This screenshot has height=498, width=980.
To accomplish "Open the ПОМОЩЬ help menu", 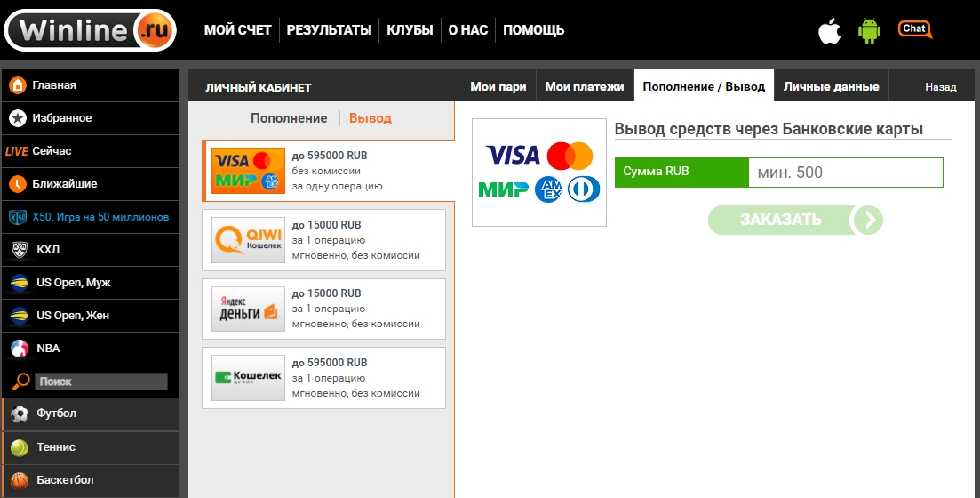I will tap(533, 30).
